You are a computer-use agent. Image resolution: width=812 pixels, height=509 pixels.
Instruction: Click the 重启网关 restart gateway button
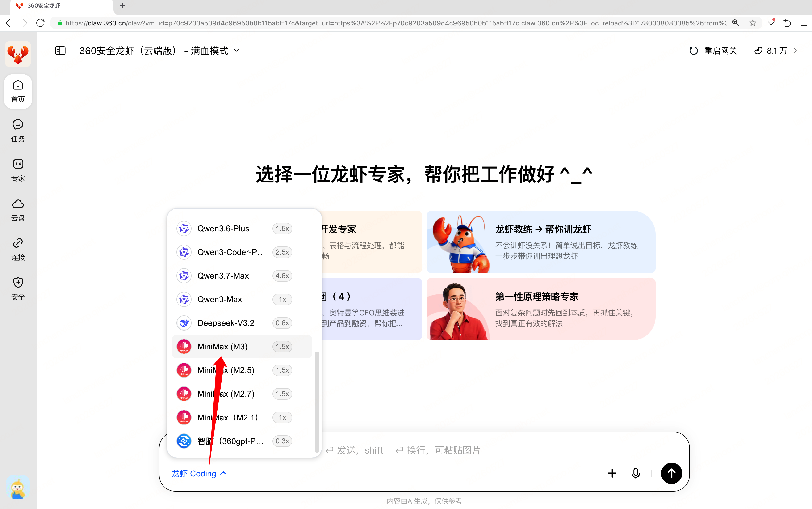click(x=713, y=51)
